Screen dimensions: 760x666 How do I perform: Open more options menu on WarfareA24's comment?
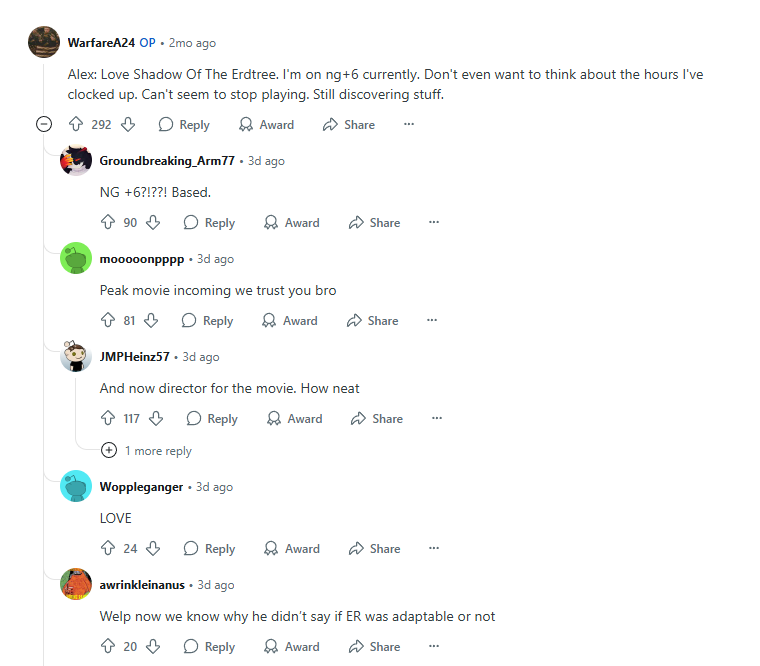coord(409,124)
